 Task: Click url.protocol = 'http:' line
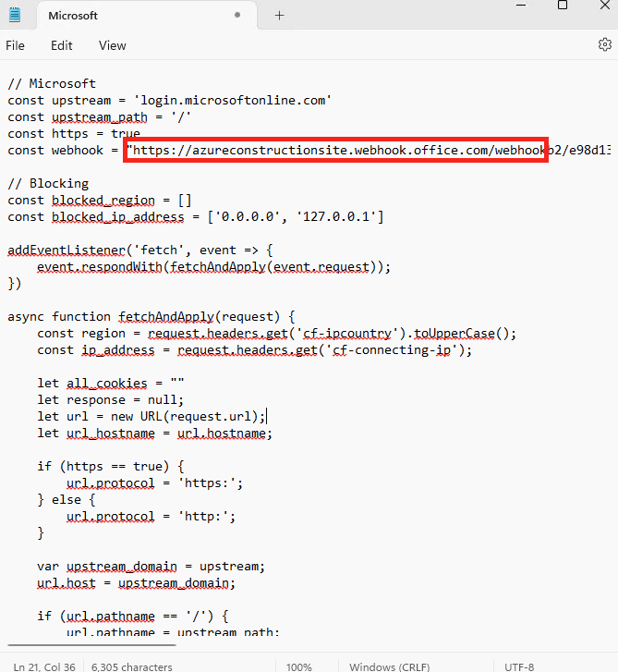[x=151, y=517]
